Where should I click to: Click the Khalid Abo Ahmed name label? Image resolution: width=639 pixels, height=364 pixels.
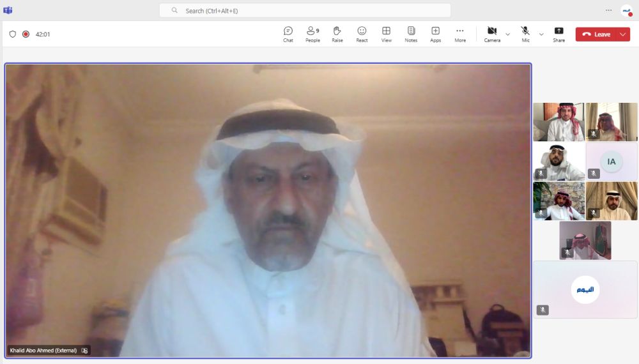click(43, 350)
